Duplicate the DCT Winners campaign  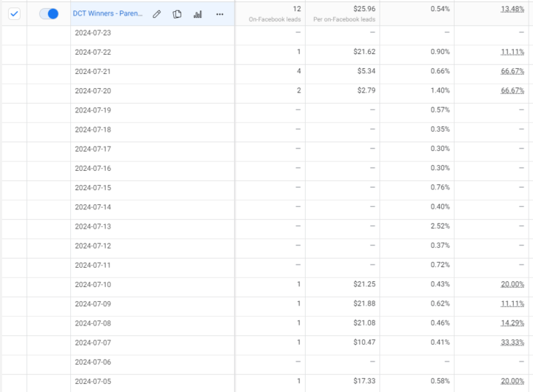tap(177, 14)
